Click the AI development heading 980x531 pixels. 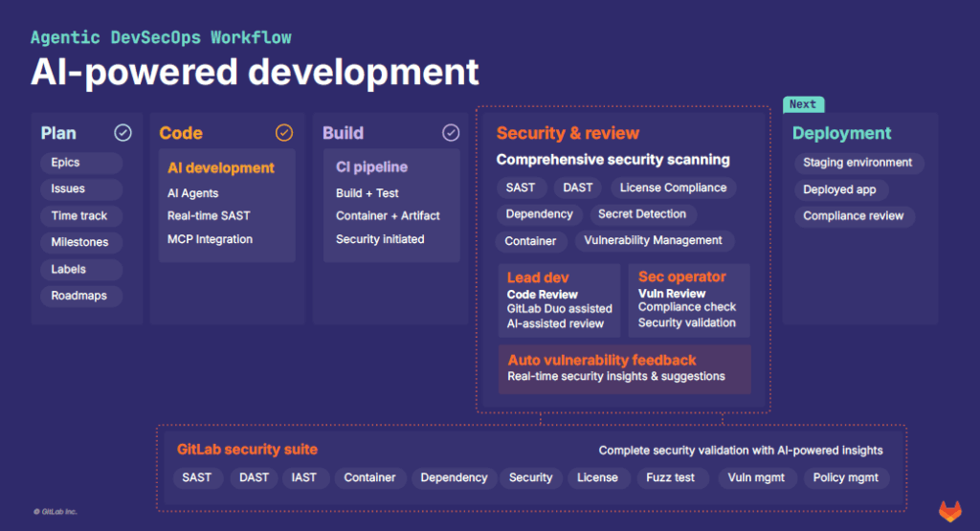point(221,167)
